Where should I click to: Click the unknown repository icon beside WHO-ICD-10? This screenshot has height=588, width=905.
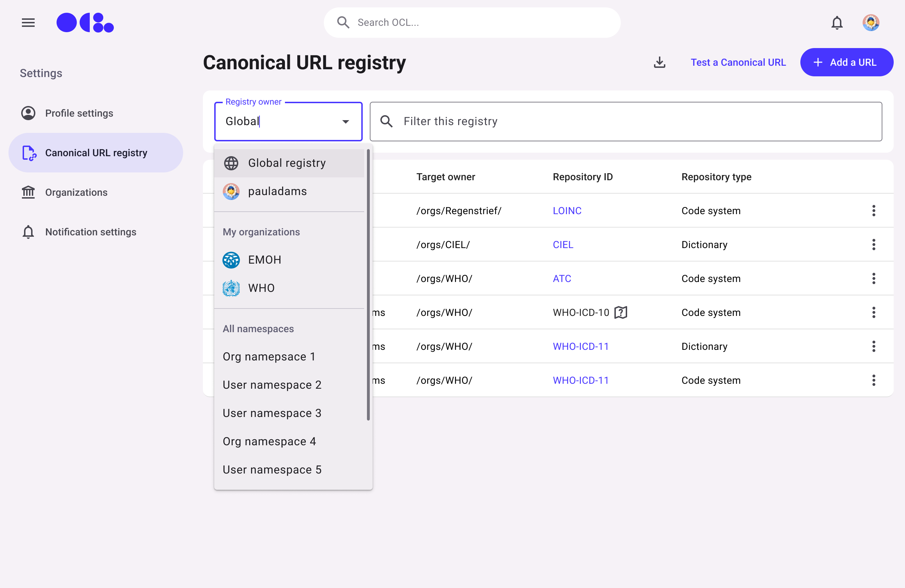click(x=620, y=312)
